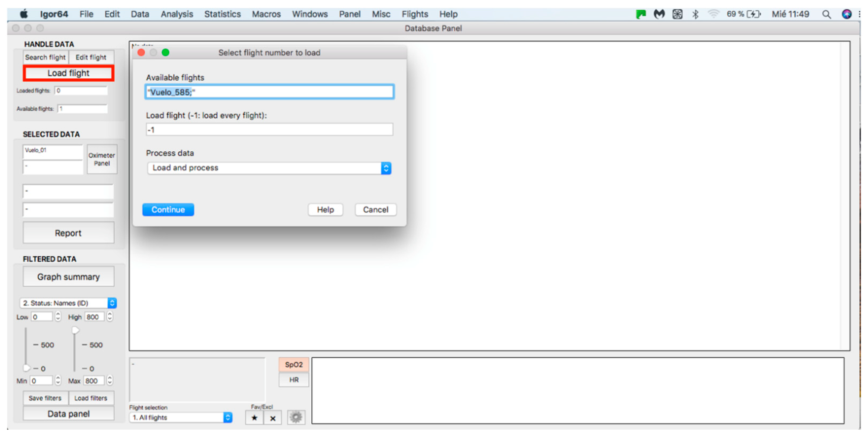Click the High slider thumb
Viewport: 868px width, 439px height.
75,330
